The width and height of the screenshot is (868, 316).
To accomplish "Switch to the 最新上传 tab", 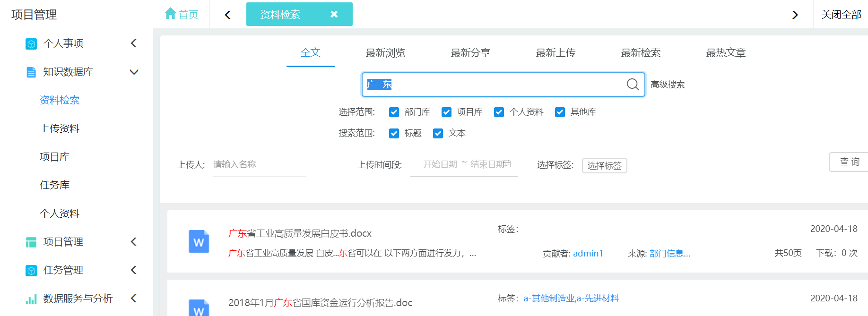I will (556, 53).
